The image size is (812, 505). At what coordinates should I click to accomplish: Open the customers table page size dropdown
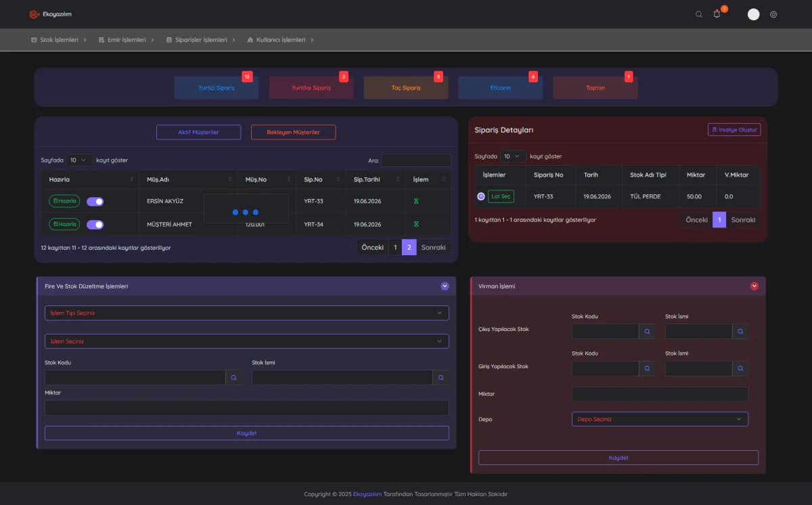79,160
